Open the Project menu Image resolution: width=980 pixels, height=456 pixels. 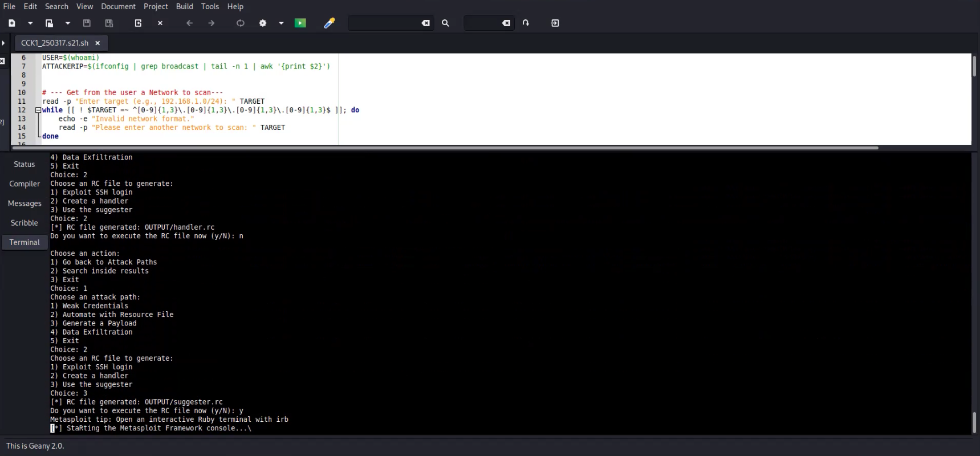[156, 6]
